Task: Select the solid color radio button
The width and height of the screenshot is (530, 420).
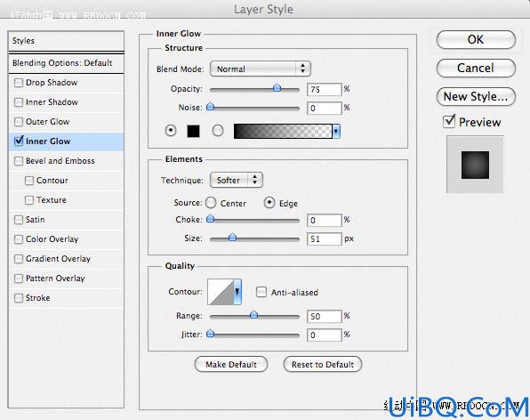Action: pyautogui.click(x=171, y=130)
